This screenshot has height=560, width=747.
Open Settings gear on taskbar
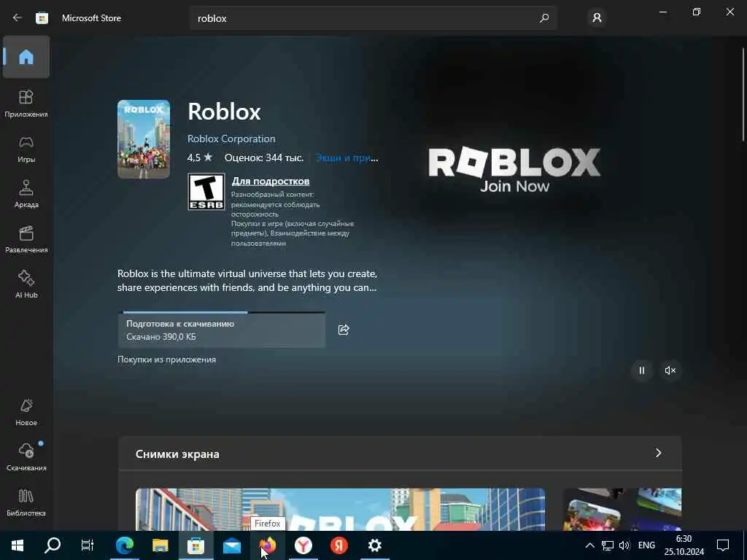tap(375, 545)
